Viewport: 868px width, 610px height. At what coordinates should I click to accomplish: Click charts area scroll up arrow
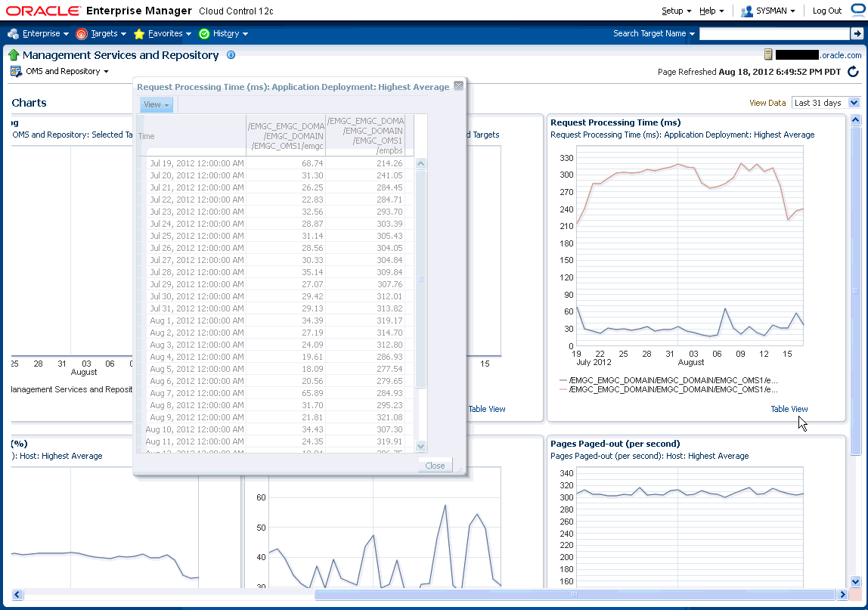click(x=855, y=120)
